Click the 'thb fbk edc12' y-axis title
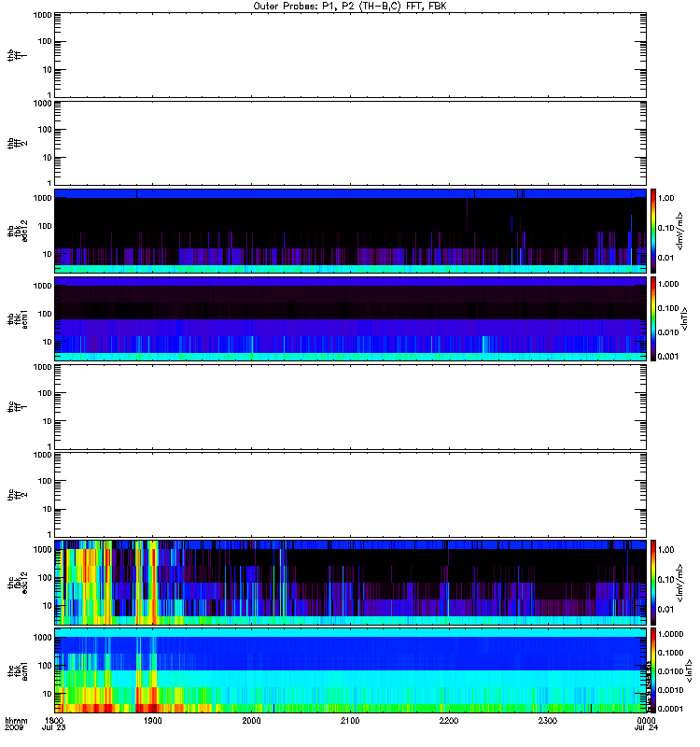Image resolution: width=700 pixels, height=747 pixels. (x=18, y=231)
